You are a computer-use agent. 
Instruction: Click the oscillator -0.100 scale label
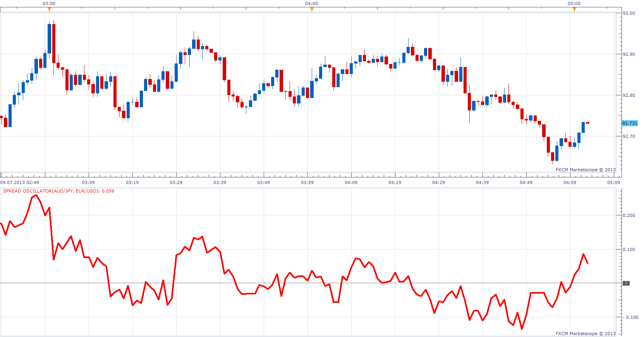click(631, 317)
